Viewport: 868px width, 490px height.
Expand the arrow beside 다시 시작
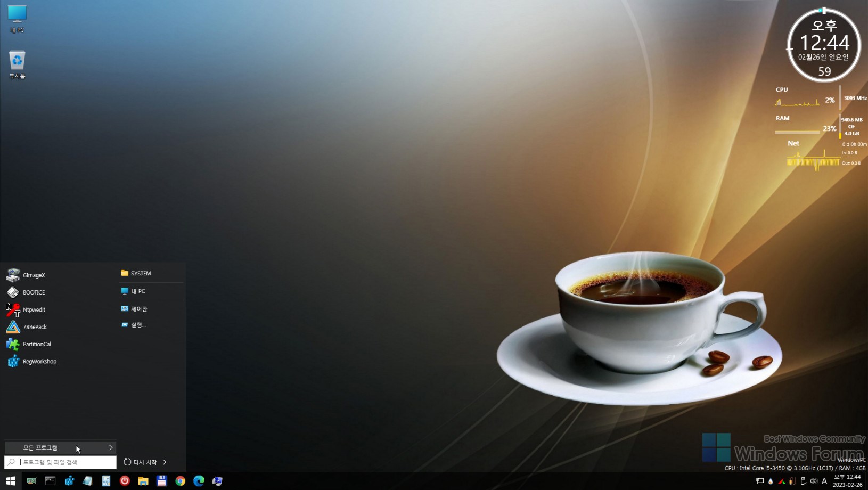pyautogui.click(x=165, y=462)
